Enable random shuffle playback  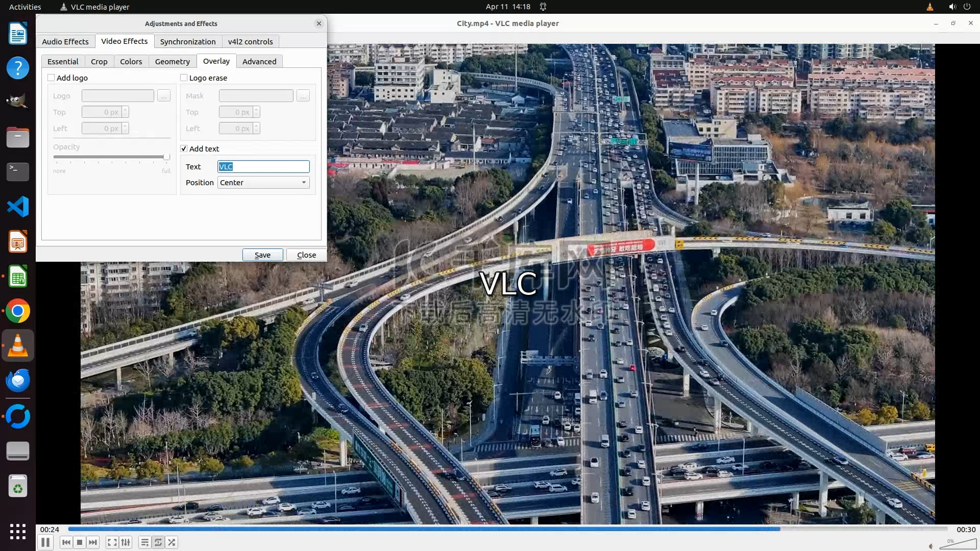(172, 542)
